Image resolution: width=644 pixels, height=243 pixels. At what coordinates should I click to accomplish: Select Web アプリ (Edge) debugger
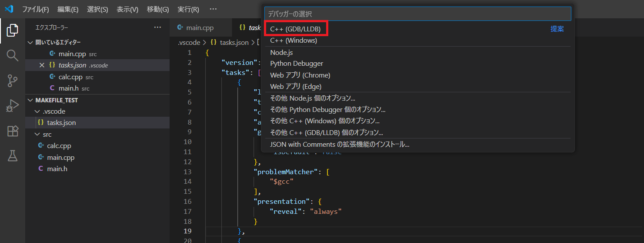(417, 87)
